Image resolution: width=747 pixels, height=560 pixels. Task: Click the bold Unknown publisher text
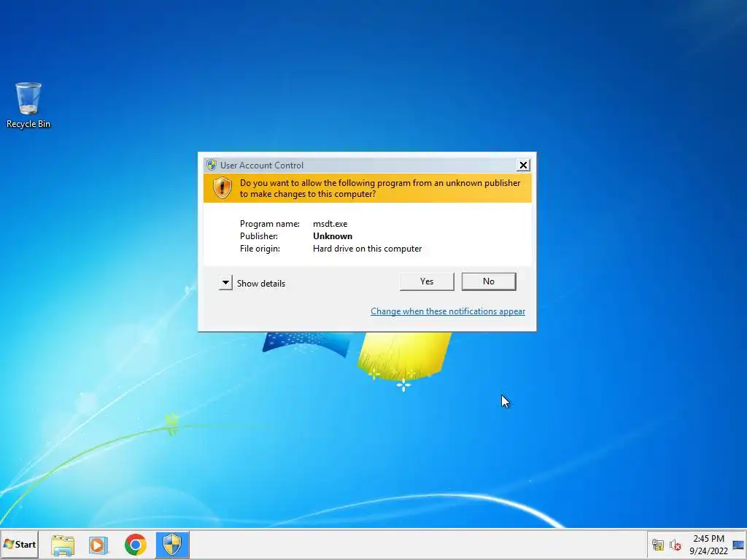(333, 236)
